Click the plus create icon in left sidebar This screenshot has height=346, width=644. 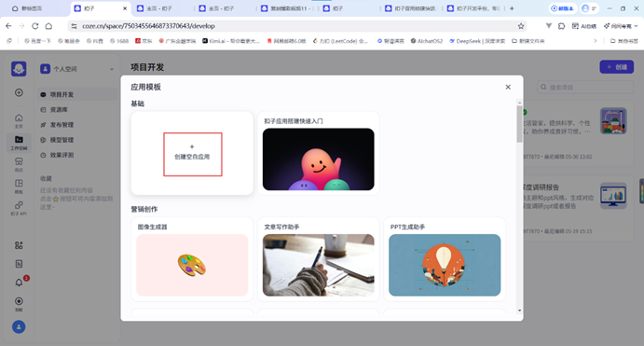coord(19,92)
